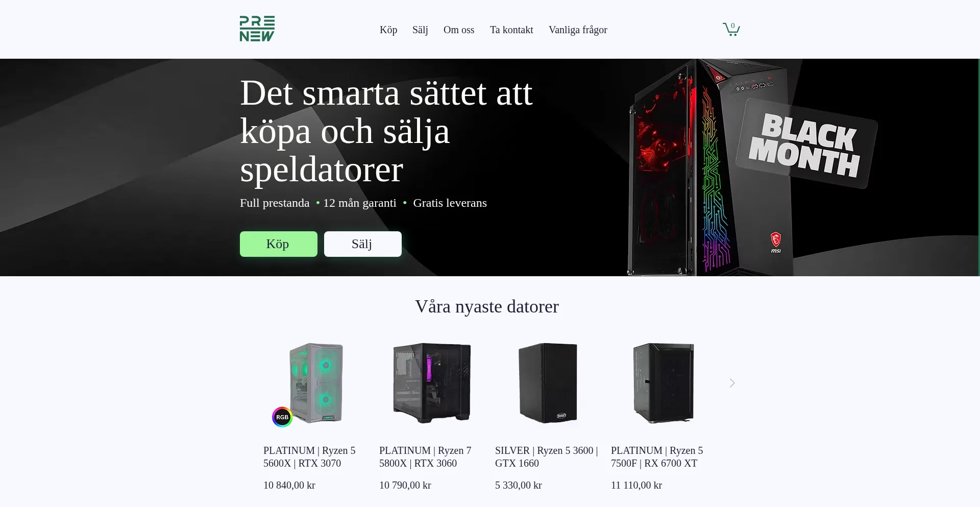The width and height of the screenshot is (980, 507).
Task: Open the Sälj navigation item
Action: [x=420, y=30]
